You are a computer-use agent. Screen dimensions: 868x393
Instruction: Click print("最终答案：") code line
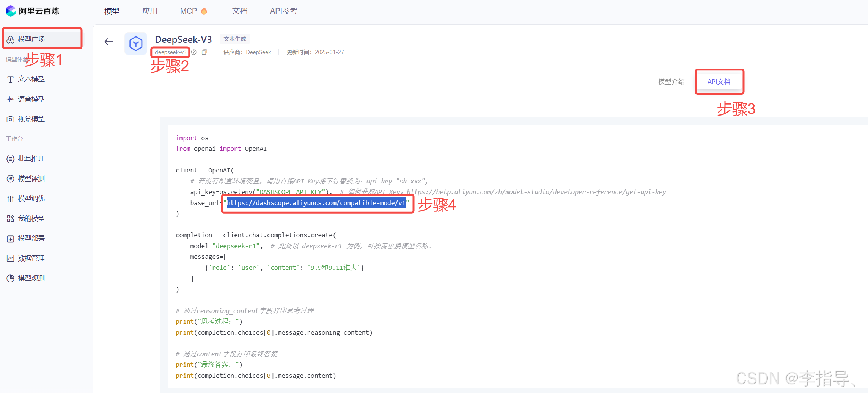coord(209,365)
